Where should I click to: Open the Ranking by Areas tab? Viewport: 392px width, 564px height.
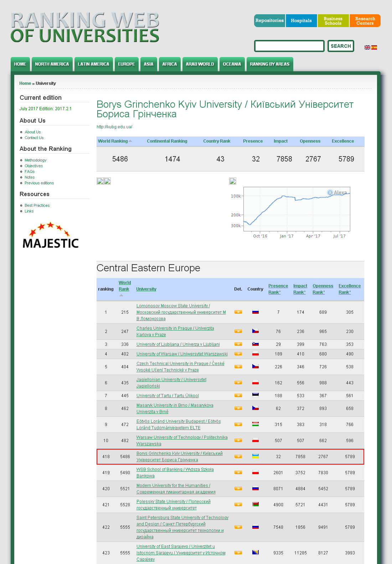click(269, 64)
